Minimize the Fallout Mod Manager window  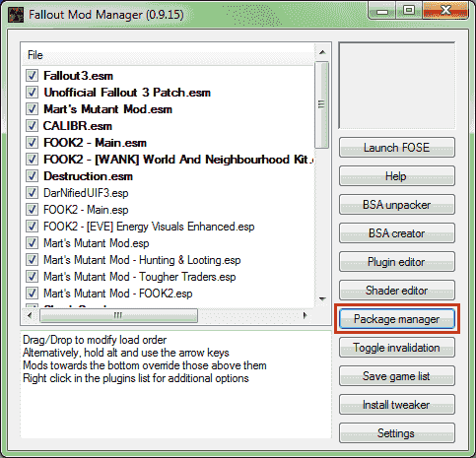[381, 11]
